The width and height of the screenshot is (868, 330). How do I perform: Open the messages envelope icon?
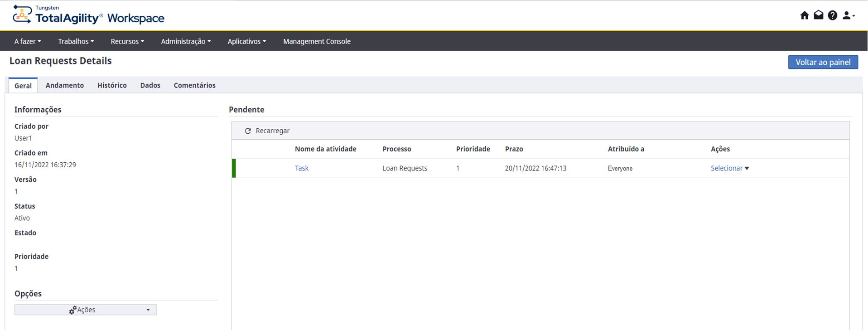(x=819, y=15)
